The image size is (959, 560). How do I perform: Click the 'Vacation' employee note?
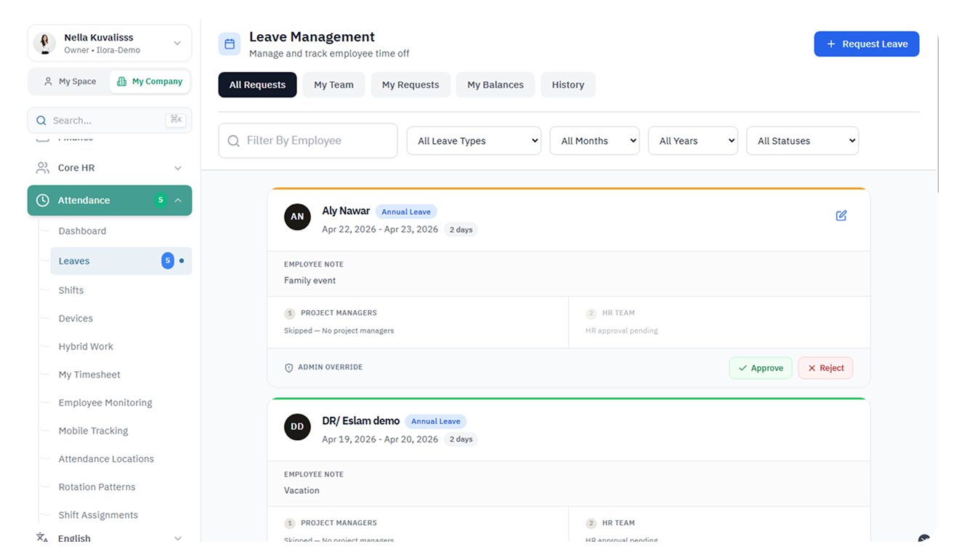click(302, 490)
